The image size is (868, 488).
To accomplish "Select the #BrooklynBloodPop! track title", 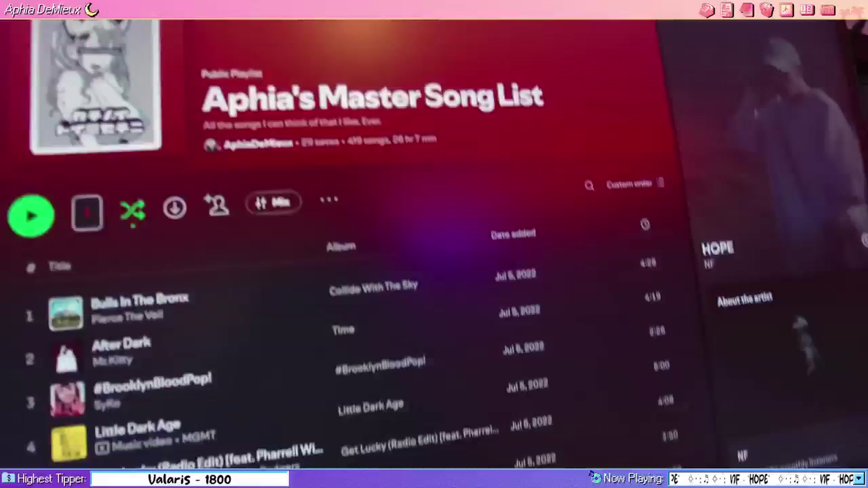I will pos(152,383).
